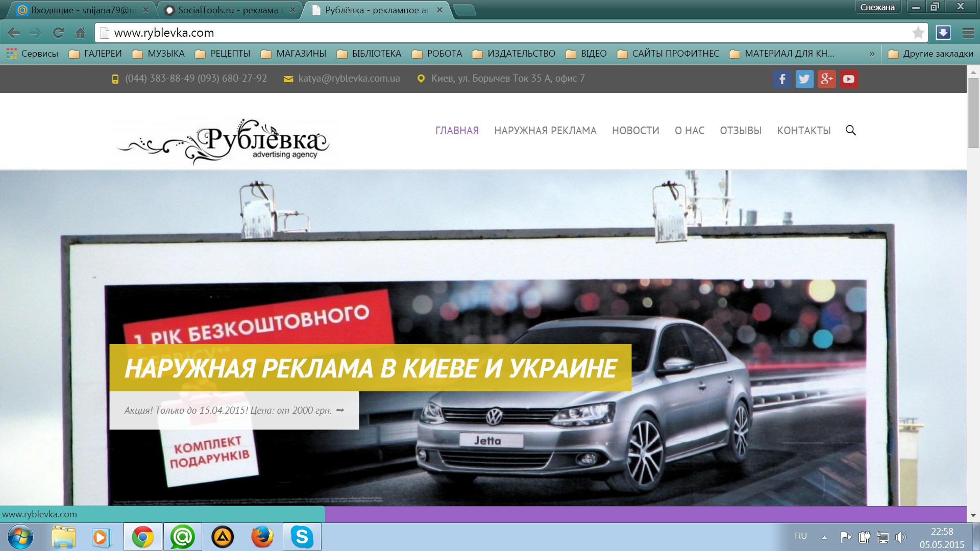980x551 pixels.
Task: Open Mail.ru Agent from the taskbar
Action: (x=182, y=537)
